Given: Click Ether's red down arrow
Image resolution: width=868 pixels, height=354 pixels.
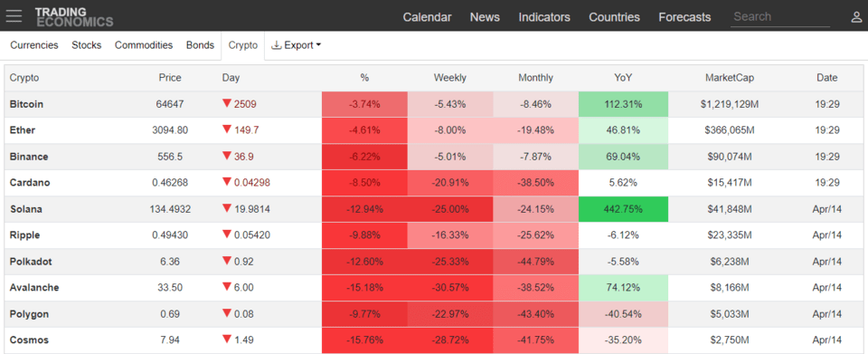Looking at the screenshot, I should pos(226,129).
